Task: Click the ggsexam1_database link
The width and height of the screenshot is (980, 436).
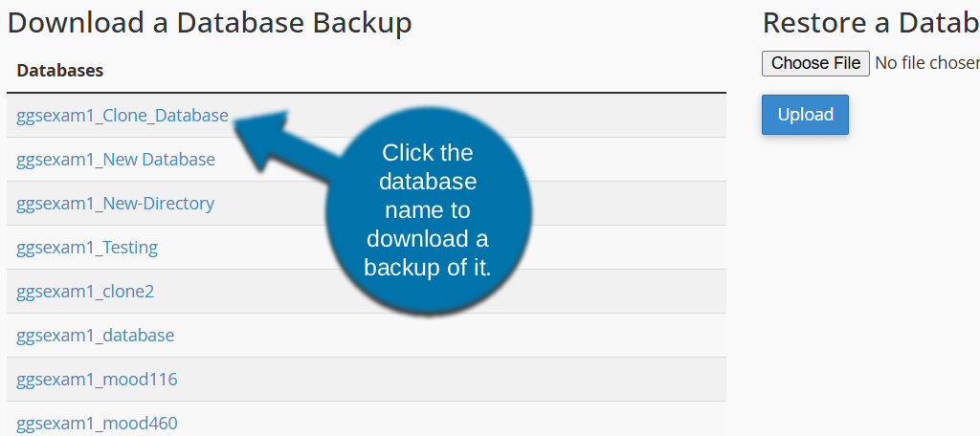Action: click(96, 336)
